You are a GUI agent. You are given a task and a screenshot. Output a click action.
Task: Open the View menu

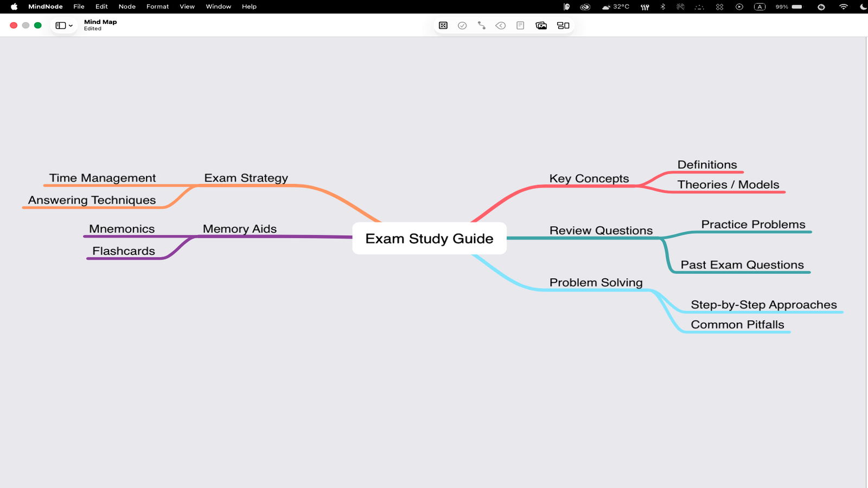coord(187,7)
